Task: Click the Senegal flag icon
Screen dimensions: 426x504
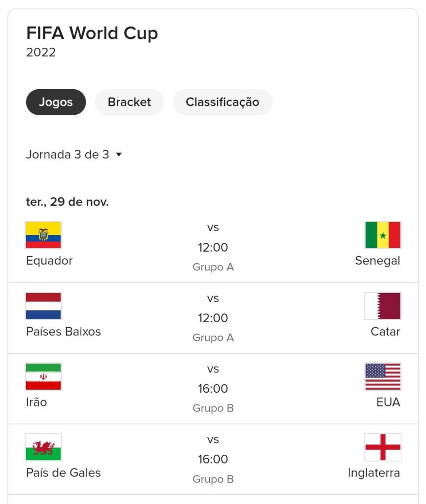Action: tap(383, 235)
